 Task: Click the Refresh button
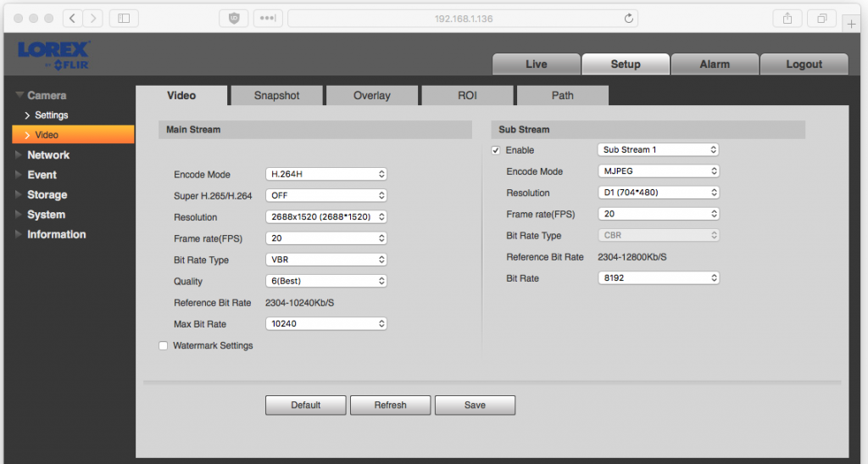[390, 405]
